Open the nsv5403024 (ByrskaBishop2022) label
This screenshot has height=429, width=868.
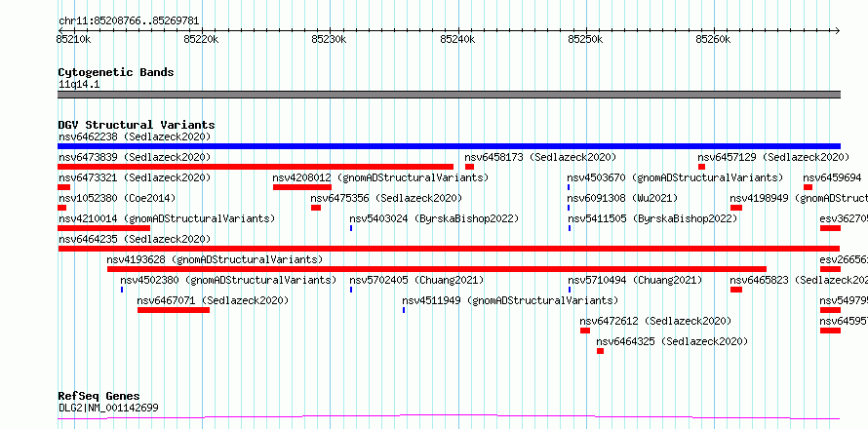435,218
